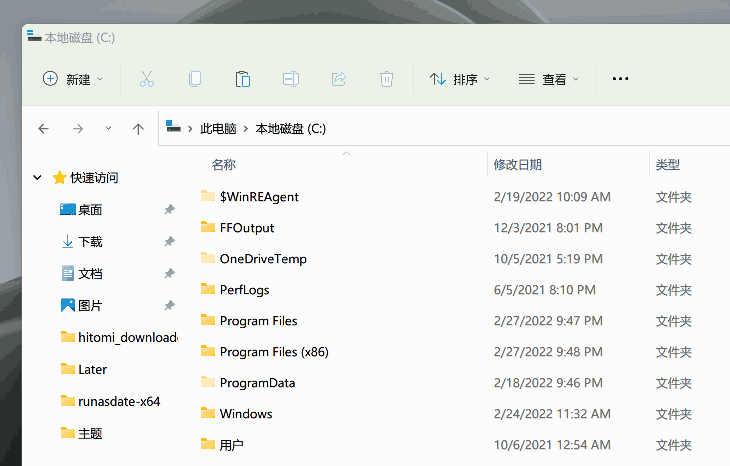Click the Copy icon in toolbar

(x=195, y=79)
